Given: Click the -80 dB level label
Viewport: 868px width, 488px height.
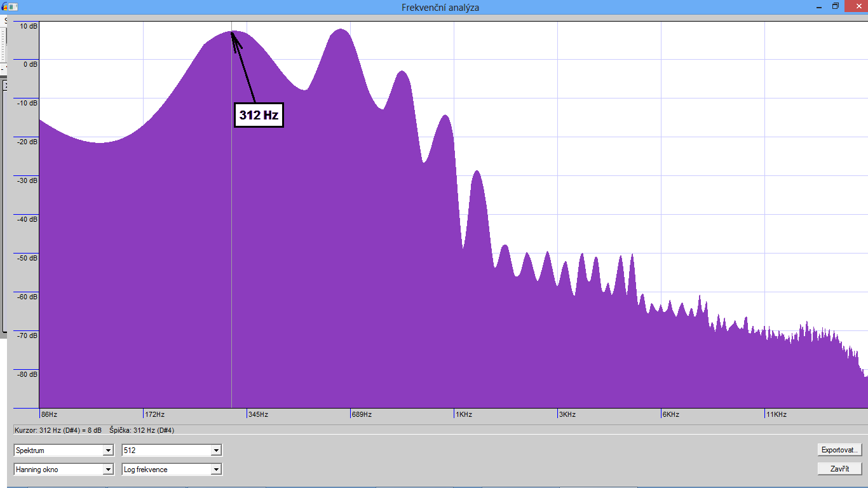Looking at the screenshot, I should coord(27,374).
